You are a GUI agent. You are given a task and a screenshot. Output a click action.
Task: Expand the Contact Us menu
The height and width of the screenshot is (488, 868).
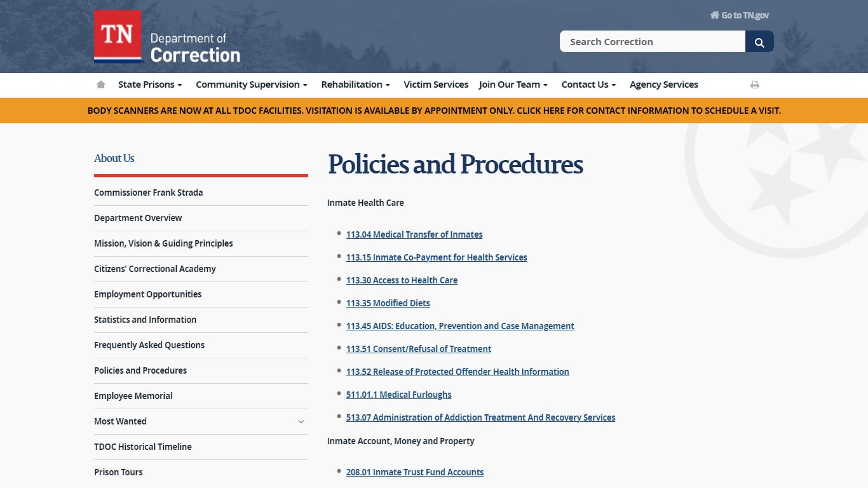click(588, 85)
